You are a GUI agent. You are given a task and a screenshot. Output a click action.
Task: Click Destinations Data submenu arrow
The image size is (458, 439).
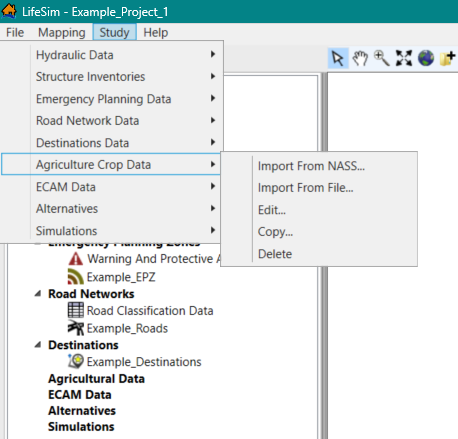(213, 142)
